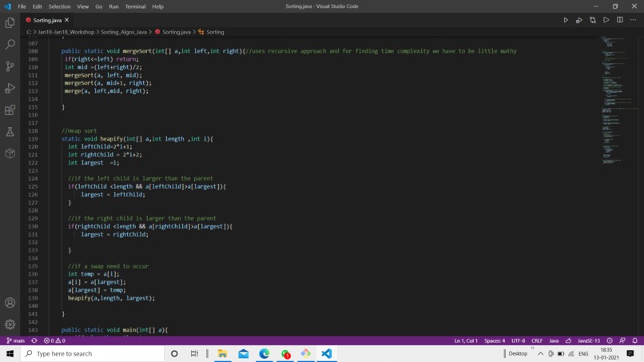Click the synchronize changes icon in status bar
This screenshot has width=644, height=362.
click(34, 340)
